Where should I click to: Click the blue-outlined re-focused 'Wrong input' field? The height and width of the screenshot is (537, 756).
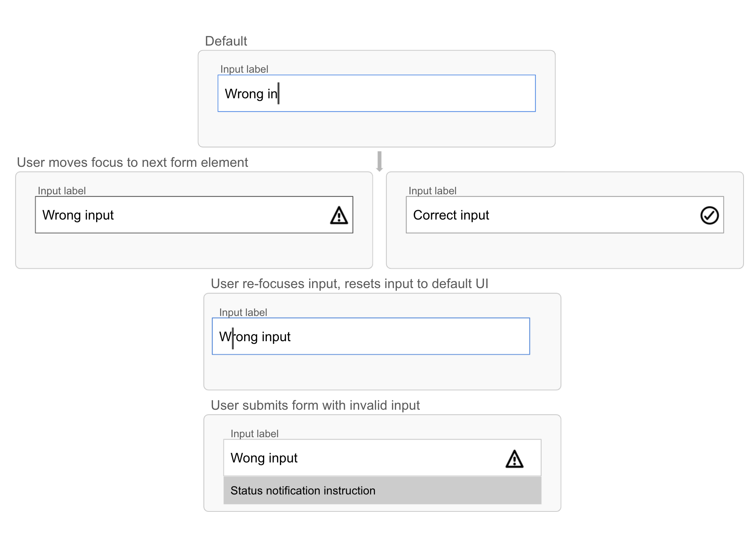coord(371,336)
